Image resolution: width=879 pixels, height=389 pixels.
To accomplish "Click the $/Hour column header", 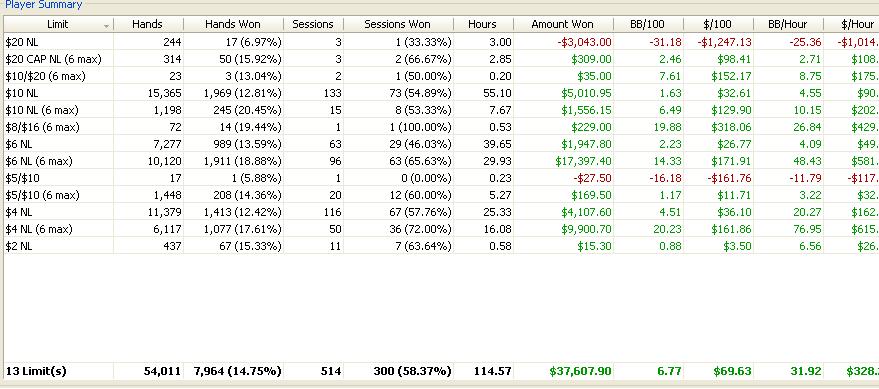I will point(852,24).
